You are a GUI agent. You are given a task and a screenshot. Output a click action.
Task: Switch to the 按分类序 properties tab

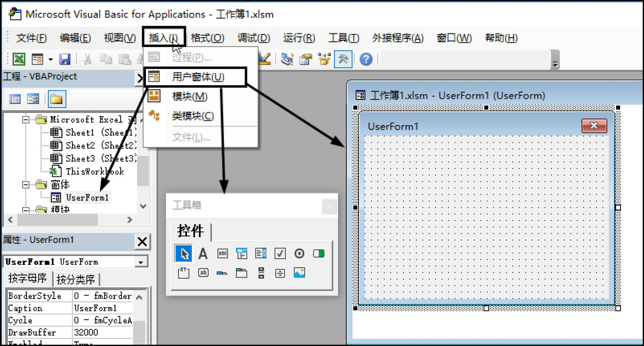tap(76, 280)
